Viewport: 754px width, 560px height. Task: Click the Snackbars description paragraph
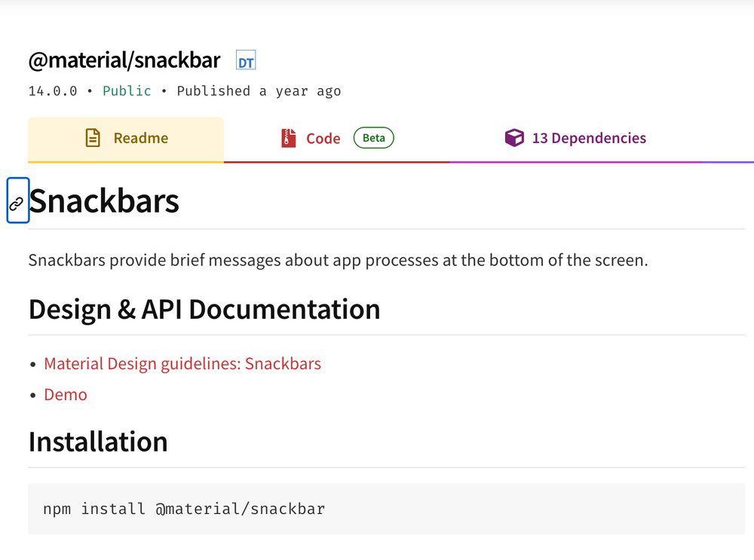tap(338, 260)
